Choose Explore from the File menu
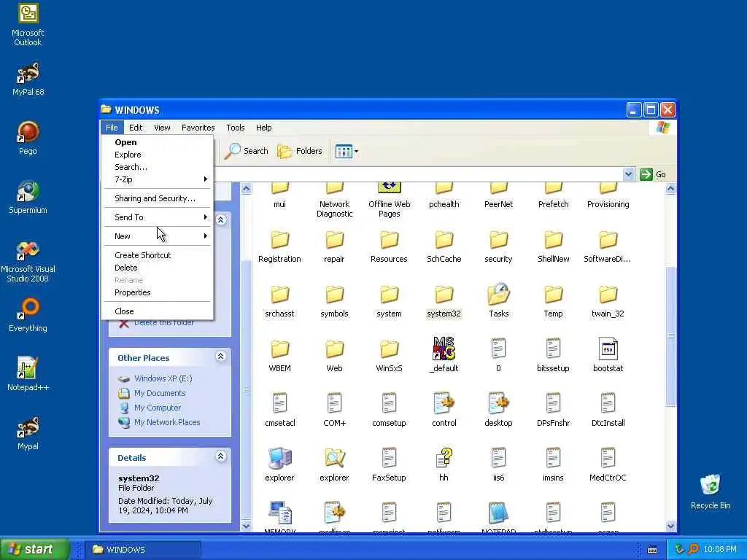Viewport: 747px width, 560px height. pos(158,155)
